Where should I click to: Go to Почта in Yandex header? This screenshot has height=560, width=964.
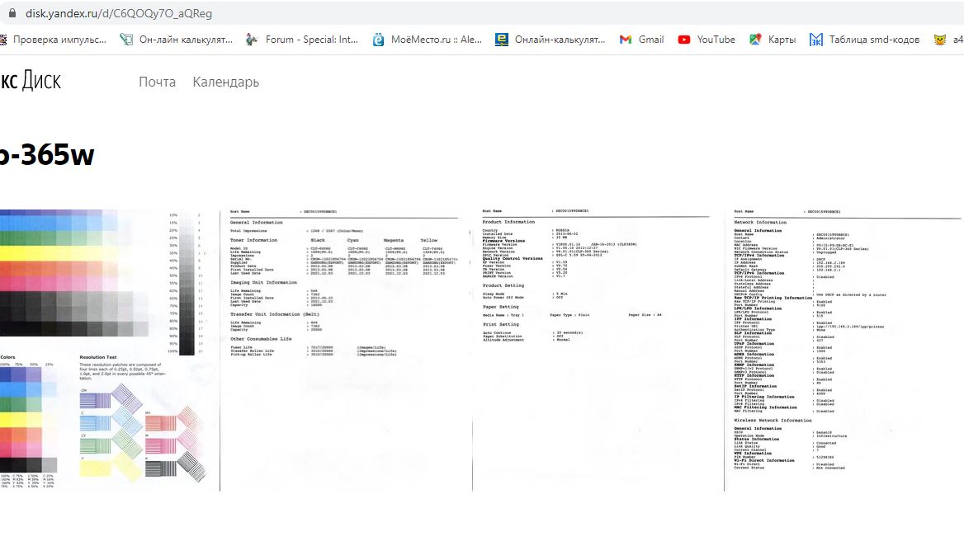(157, 82)
